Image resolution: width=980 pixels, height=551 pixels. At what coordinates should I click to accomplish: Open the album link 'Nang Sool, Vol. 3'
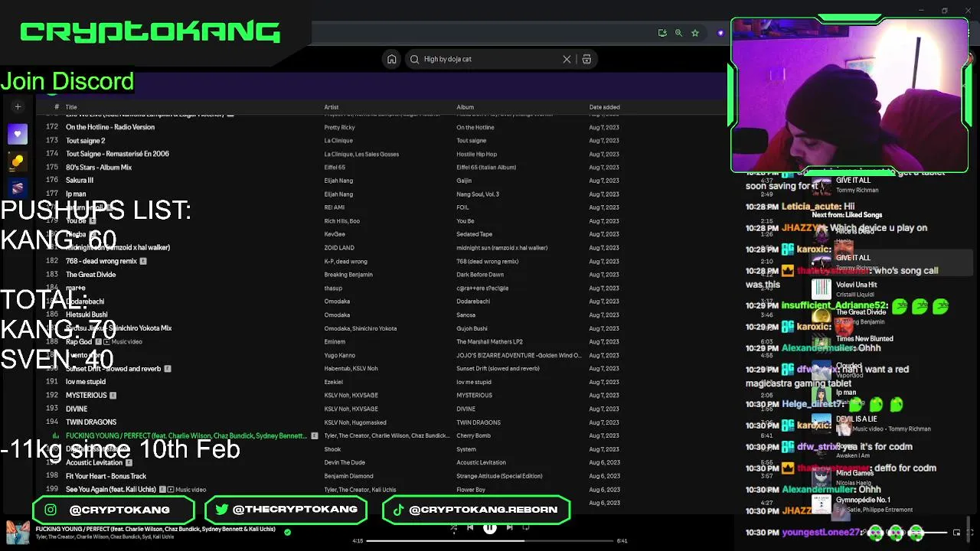478,194
